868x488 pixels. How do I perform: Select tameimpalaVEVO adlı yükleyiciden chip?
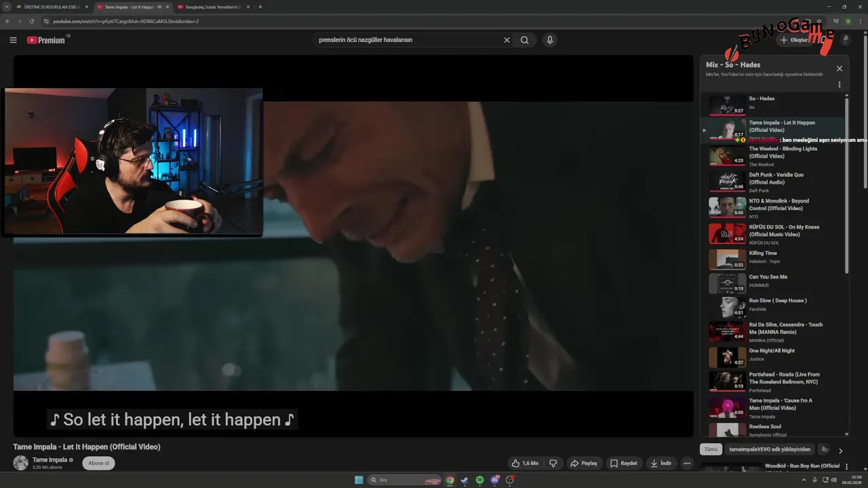click(x=770, y=449)
